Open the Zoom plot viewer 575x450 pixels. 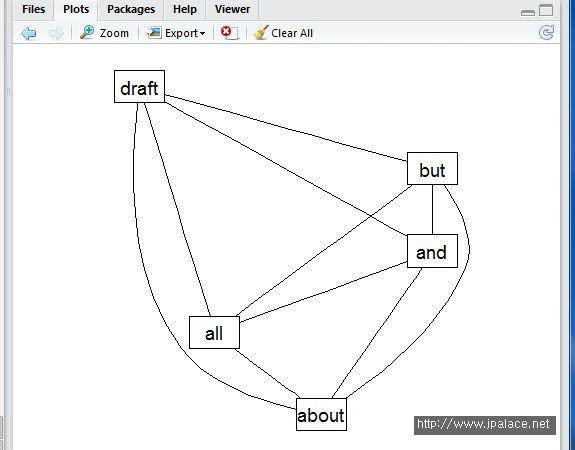tap(105, 33)
